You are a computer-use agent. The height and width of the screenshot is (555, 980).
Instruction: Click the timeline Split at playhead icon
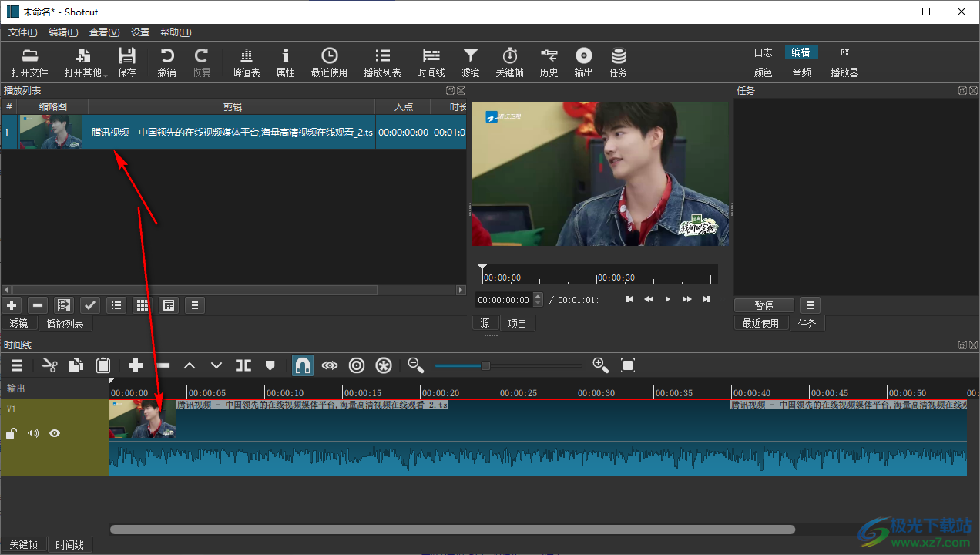(243, 365)
